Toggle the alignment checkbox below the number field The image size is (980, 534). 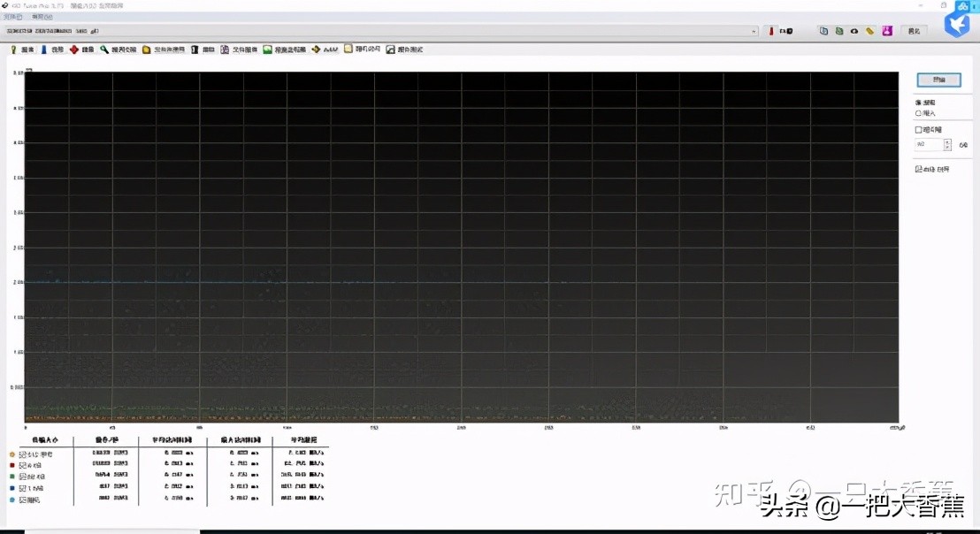[918, 169]
